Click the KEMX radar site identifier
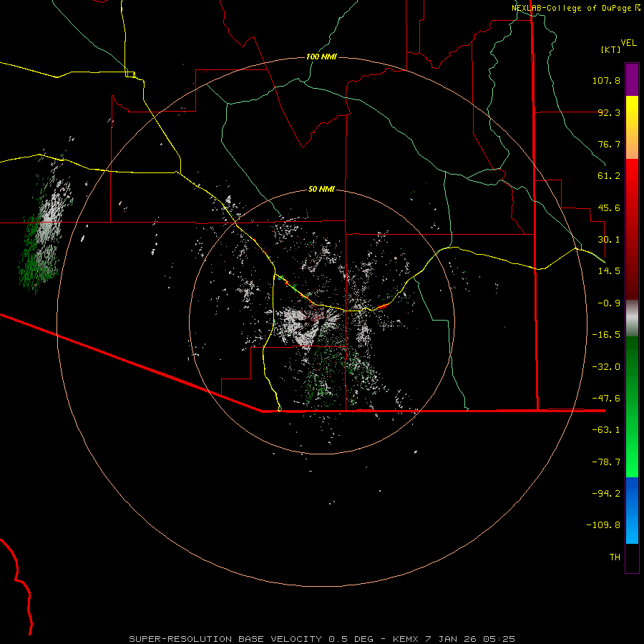Viewport: 644px width, 644px height. coord(406,639)
